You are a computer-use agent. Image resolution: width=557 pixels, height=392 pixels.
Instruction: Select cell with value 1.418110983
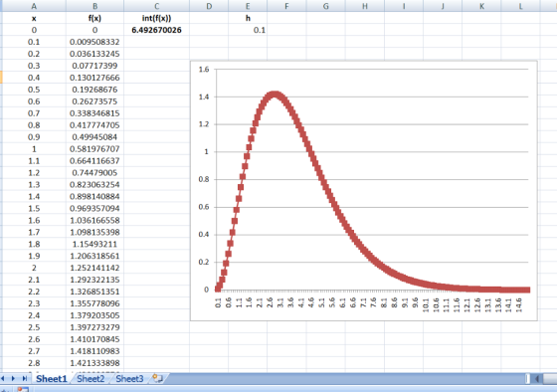(x=94, y=351)
